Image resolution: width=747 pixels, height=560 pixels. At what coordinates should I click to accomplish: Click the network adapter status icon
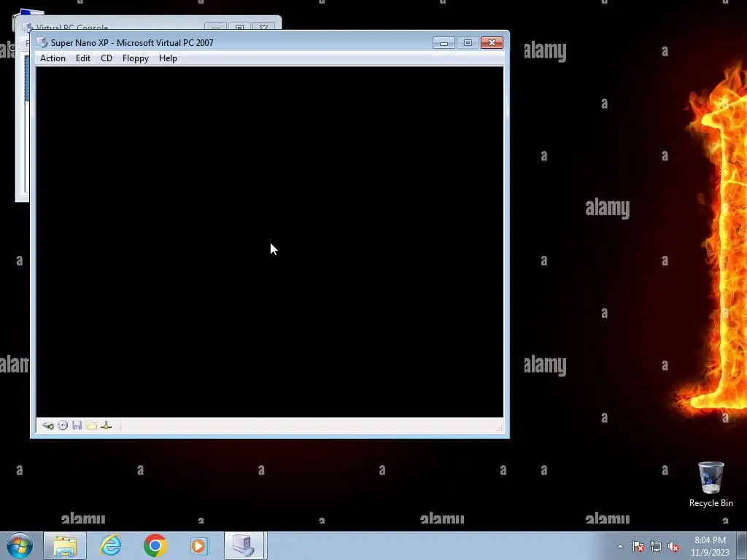click(x=107, y=425)
